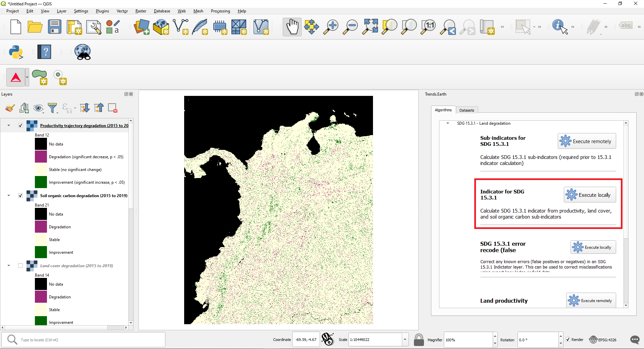Uncheck Productivity trajectory degradation layer visibility
The height and width of the screenshot is (349, 644).
pos(20,125)
